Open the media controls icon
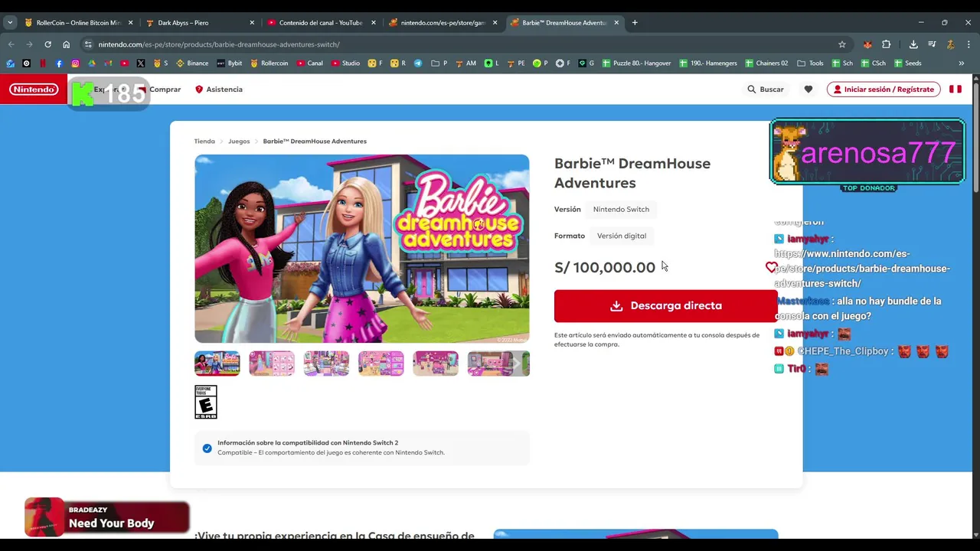 click(932, 44)
